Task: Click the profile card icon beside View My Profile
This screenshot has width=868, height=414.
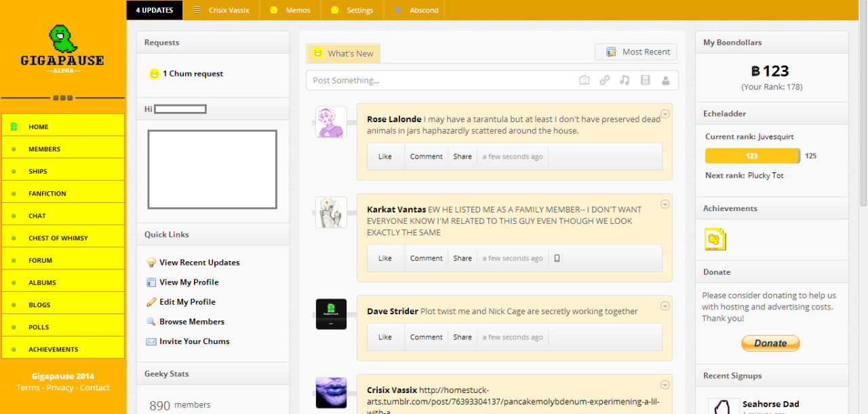Action: [x=151, y=282]
